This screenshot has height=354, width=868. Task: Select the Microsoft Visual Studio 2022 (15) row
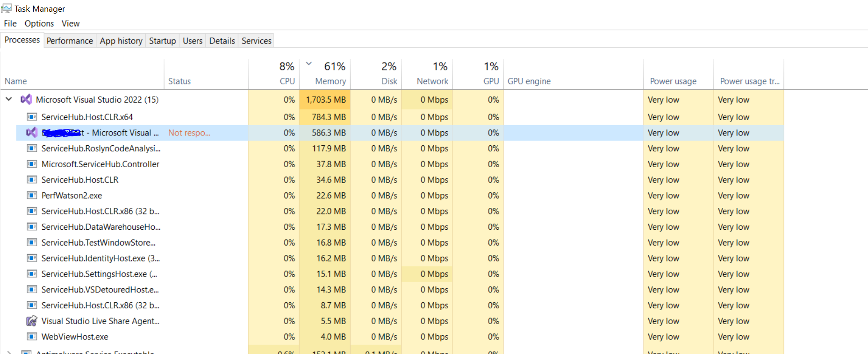coord(392,99)
